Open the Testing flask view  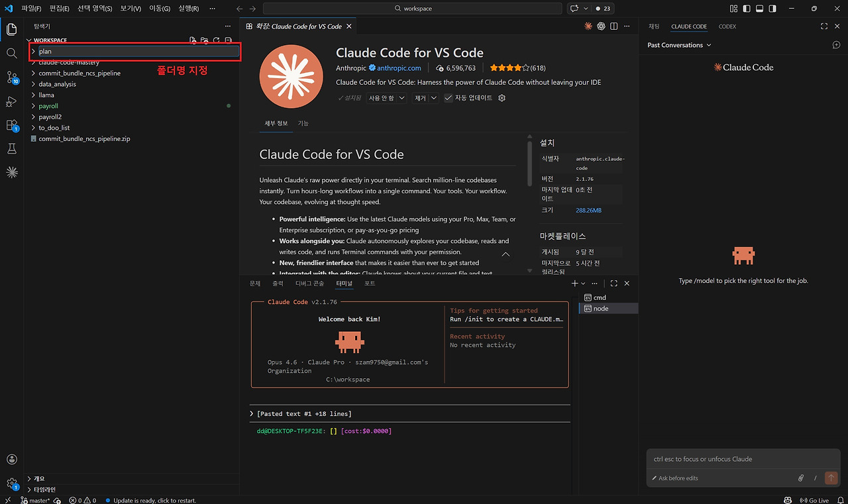(11, 149)
